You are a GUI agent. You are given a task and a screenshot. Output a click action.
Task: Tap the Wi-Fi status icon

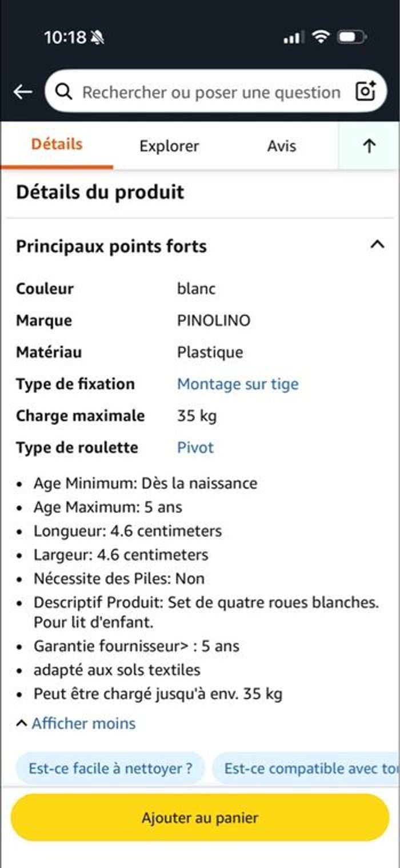pyautogui.click(x=322, y=38)
